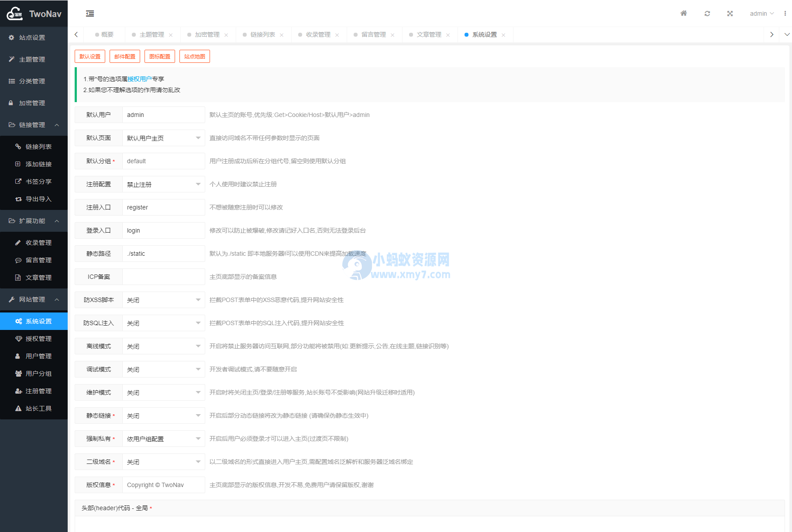Switch to the 链接列表 tab

tap(262, 34)
